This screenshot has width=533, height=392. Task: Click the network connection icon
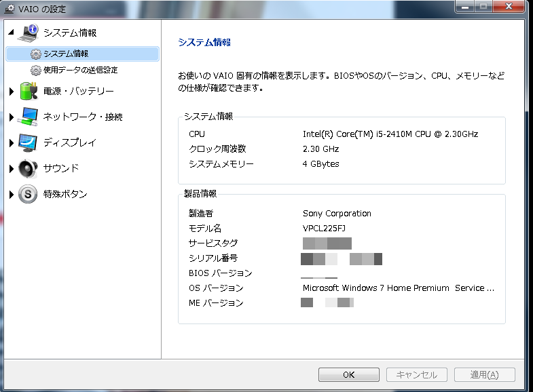click(x=28, y=117)
